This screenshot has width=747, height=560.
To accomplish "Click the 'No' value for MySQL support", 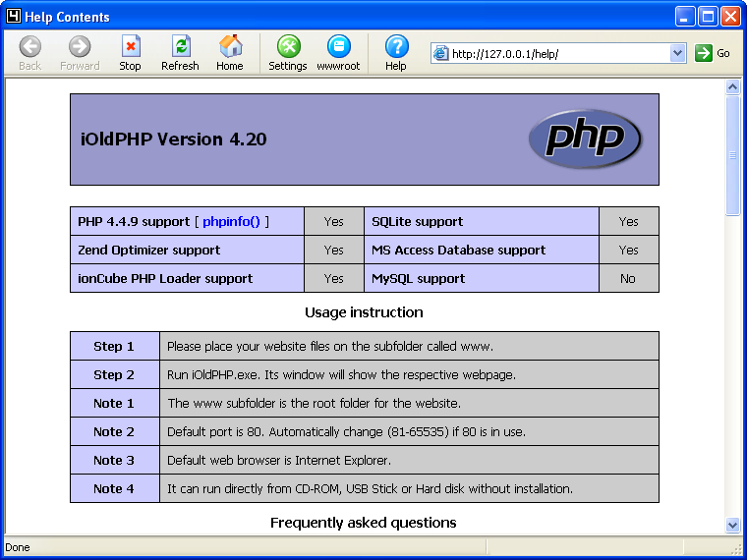I will tap(628, 279).
